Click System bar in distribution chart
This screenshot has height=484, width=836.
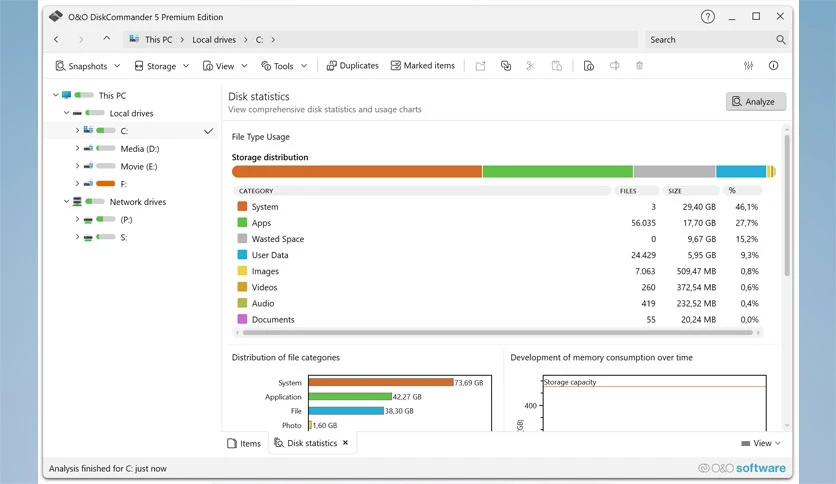[x=381, y=382]
